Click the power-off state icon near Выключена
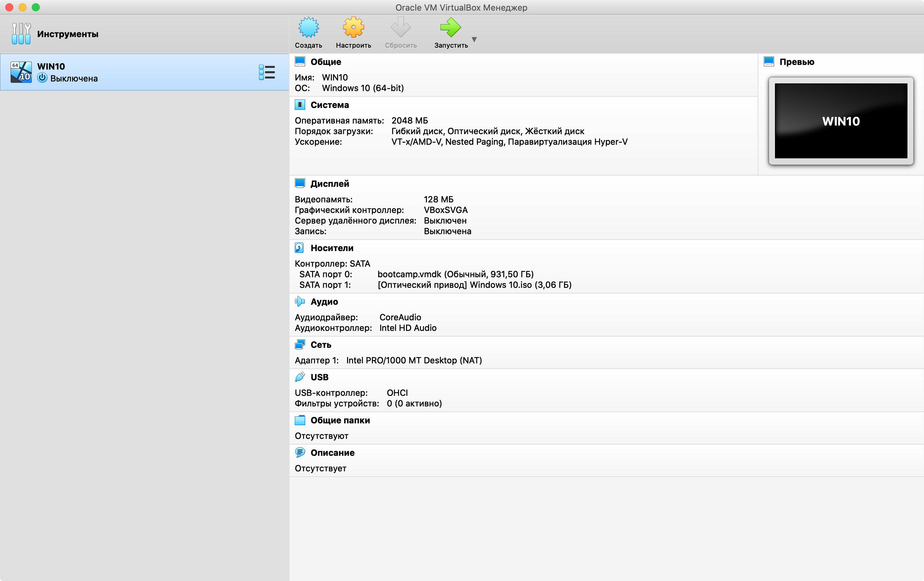The image size is (924, 581). click(x=42, y=78)
